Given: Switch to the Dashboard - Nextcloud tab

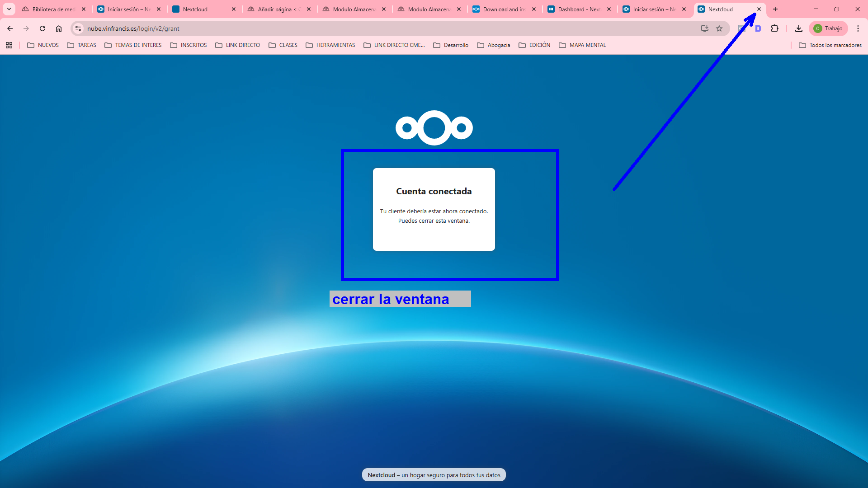Looking at the screenshot, I should tap(578, 9).
